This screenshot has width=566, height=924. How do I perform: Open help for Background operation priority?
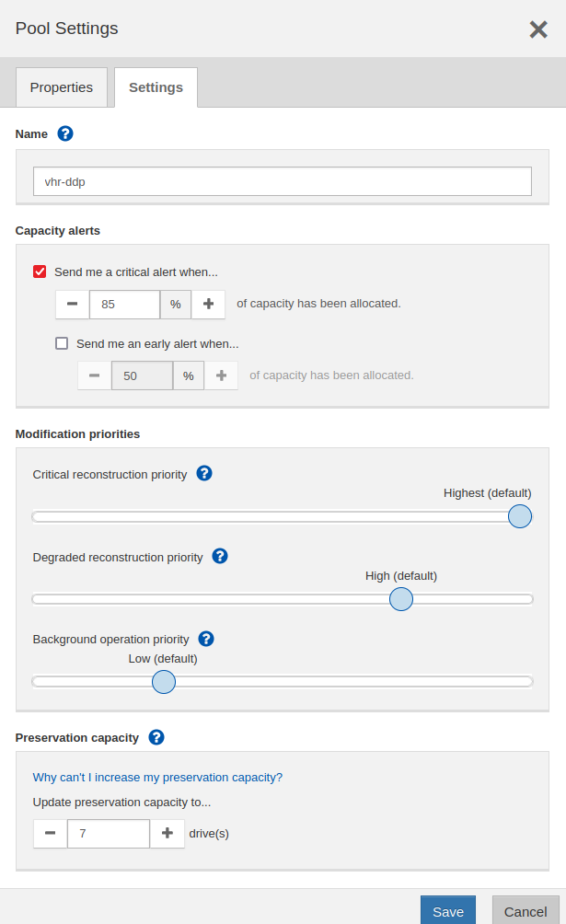[x=206, y=639]
